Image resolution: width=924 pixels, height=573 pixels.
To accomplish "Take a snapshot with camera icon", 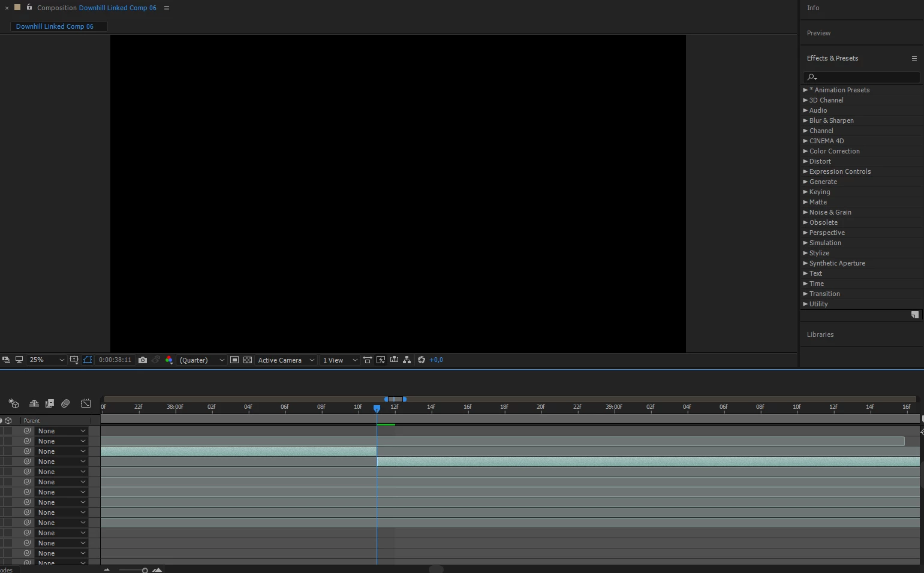I will tap(143, 360).
